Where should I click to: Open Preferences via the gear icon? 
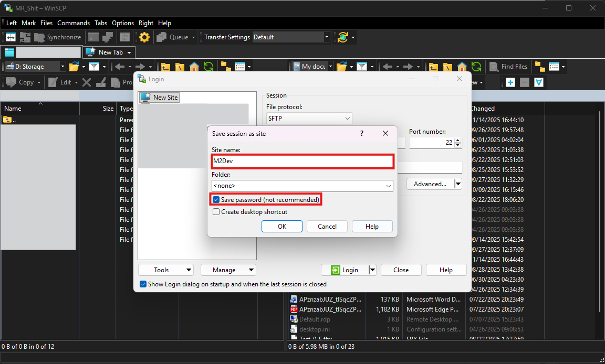[x=144, y=37]
